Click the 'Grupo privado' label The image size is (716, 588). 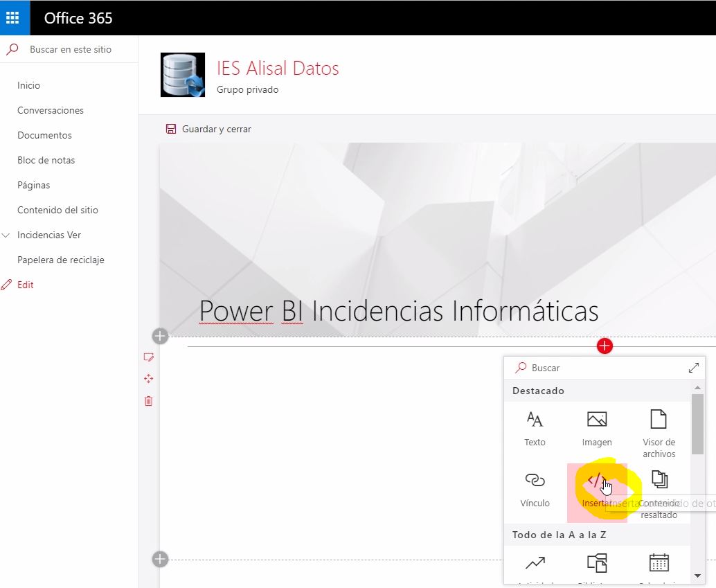coord(247,89)
